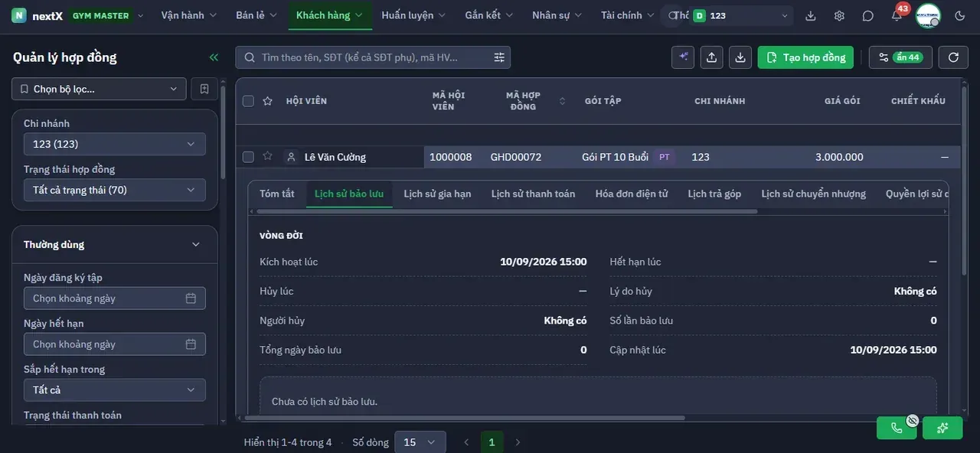Switch to the Tóm tắt tab
Image resolution: width=980 pixels, height=453 pixels.
[277, 194]
